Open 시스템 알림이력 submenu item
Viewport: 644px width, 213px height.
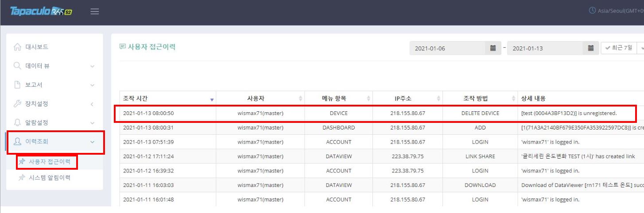(50, 178)
